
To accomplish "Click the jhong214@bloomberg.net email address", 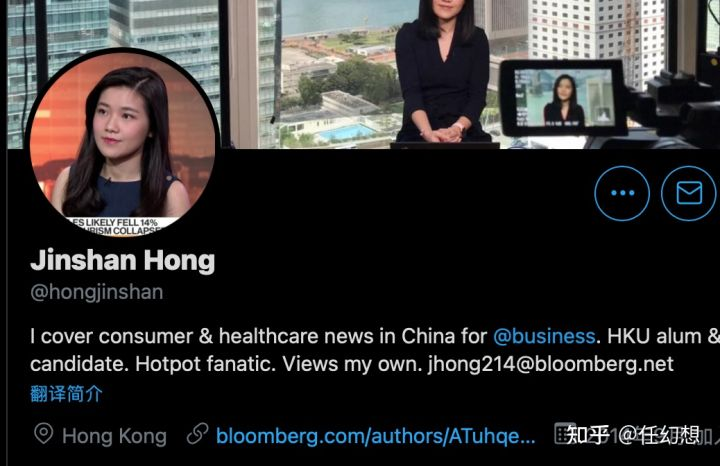I will (551, 364).
